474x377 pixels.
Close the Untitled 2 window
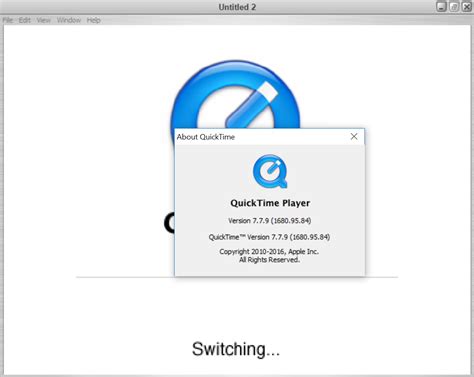pyautogui.click(x=466, y=7)
